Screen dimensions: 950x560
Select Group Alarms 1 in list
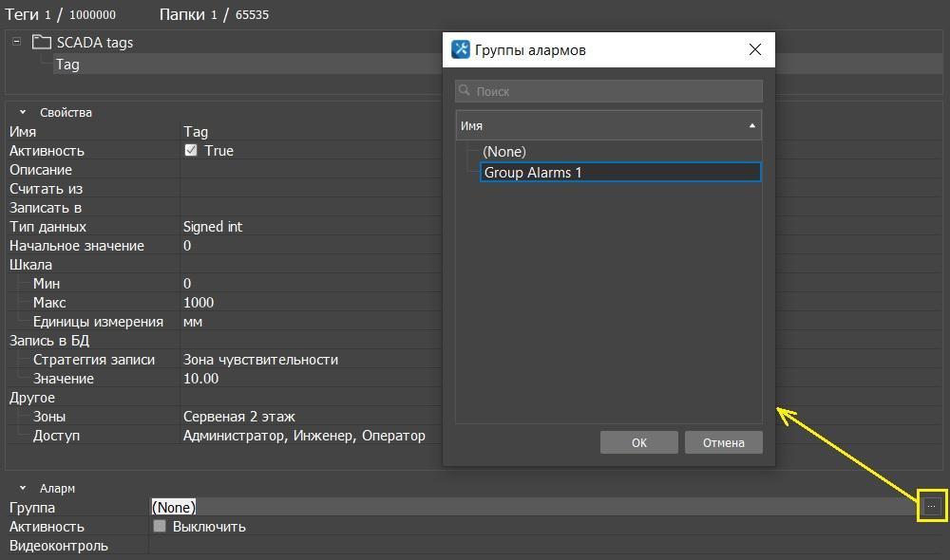619,172
